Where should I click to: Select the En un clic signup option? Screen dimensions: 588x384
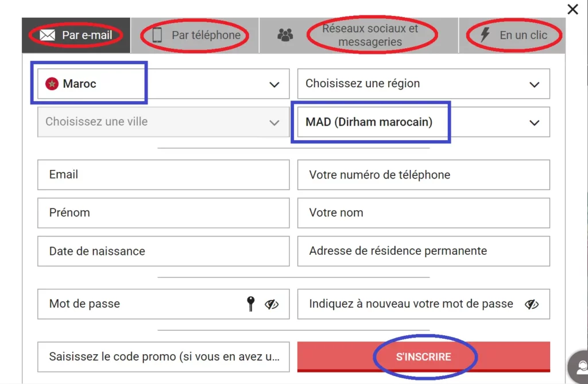click(513, 35)
